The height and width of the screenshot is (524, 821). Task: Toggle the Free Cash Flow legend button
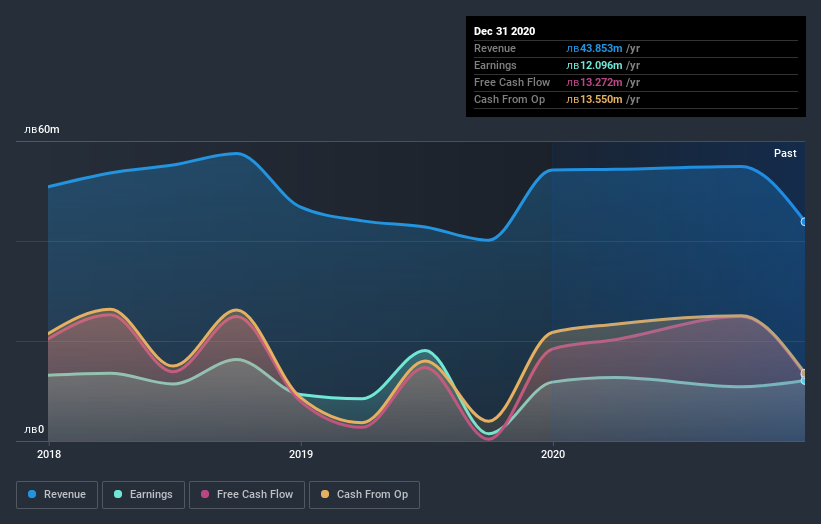[x=247, y=495]
